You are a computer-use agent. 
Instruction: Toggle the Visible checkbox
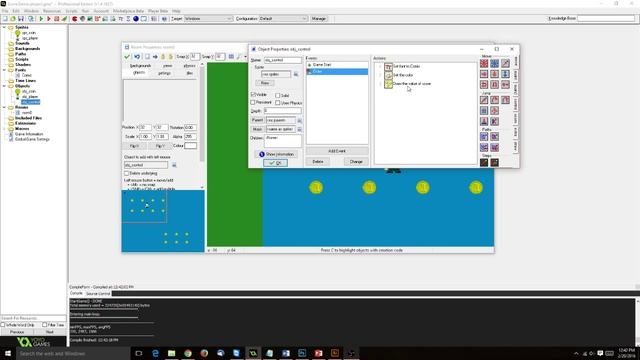click(x=253, y=94)
